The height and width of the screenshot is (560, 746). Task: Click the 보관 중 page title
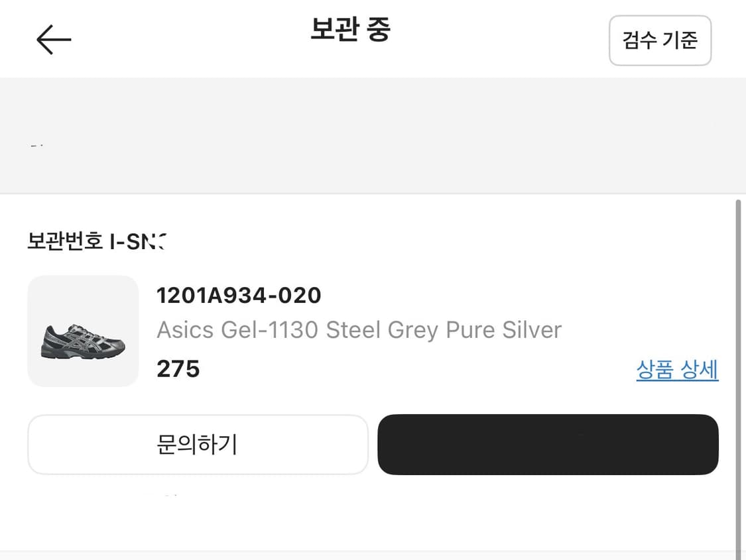[x=350, y=29]
